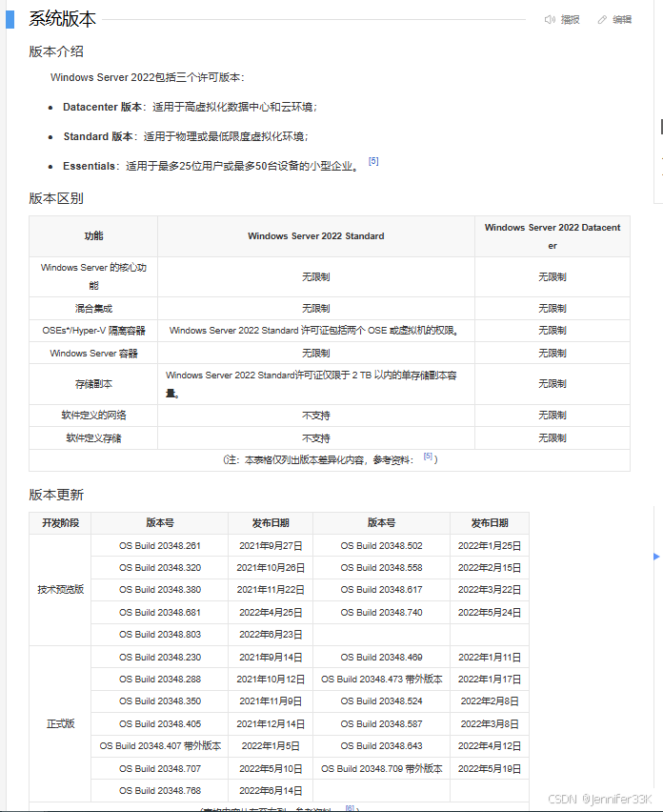Select the 系统版本 section heading
Image resolution: width=663 pixels, height=812 pixels.
63,19
